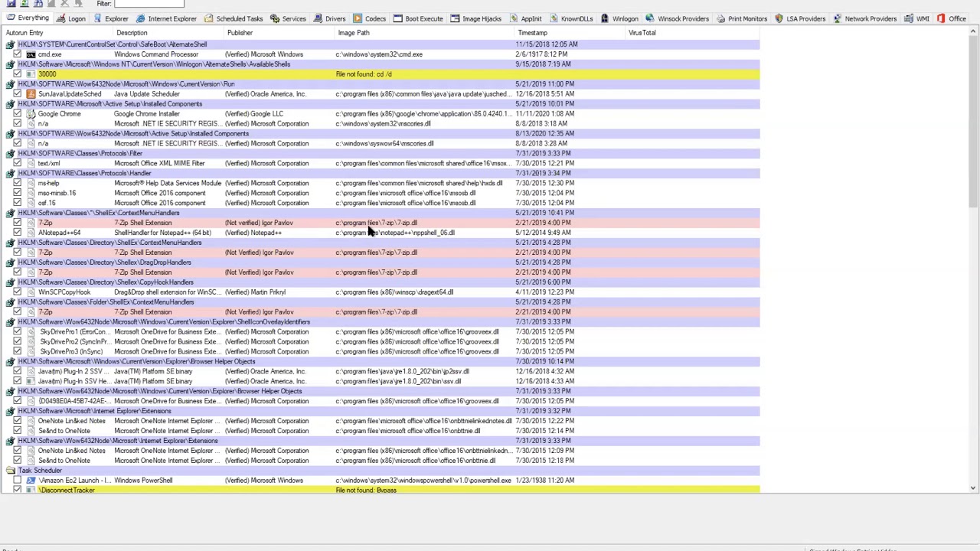
Task: Click the Print Monitors tab's printer icon
Action: point(720,18)
